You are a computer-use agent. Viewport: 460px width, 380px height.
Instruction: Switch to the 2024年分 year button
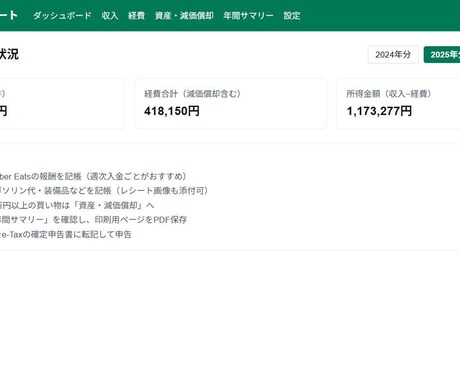[393, 55]
